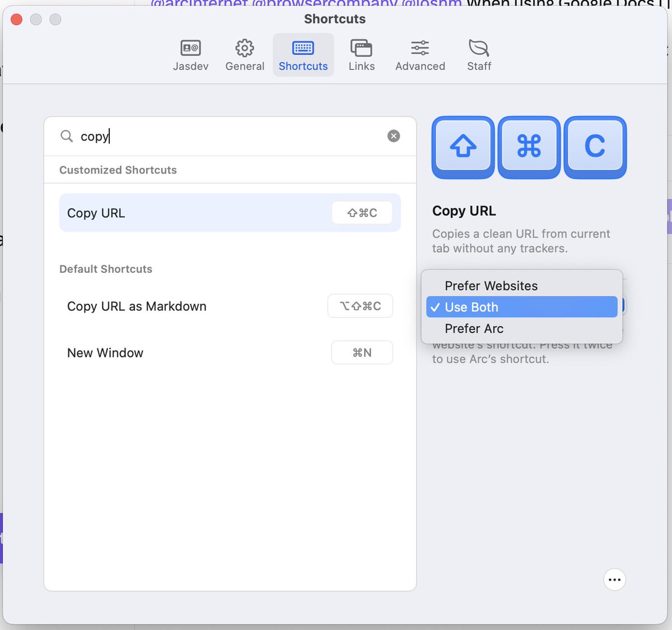Close the Shortcuts window
The width and height of the screenshot is (672, 630).
pos(17,20)
